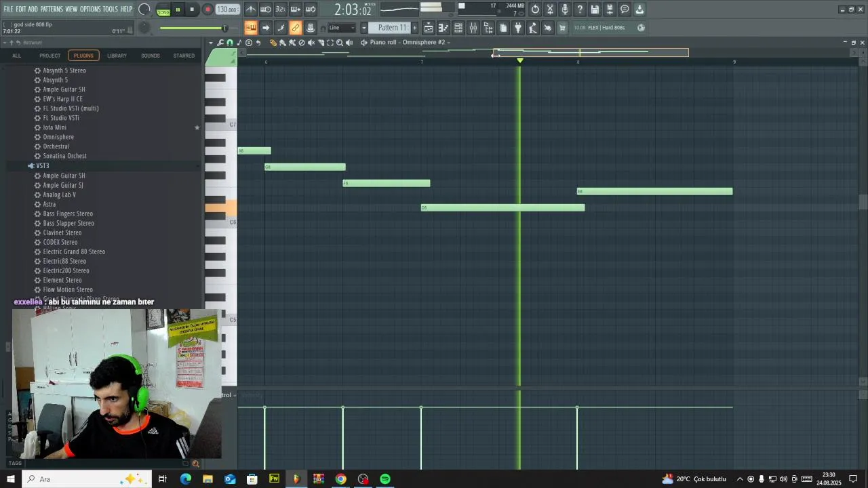
Task: Open the help question mark icon
Action: [580, 9]
